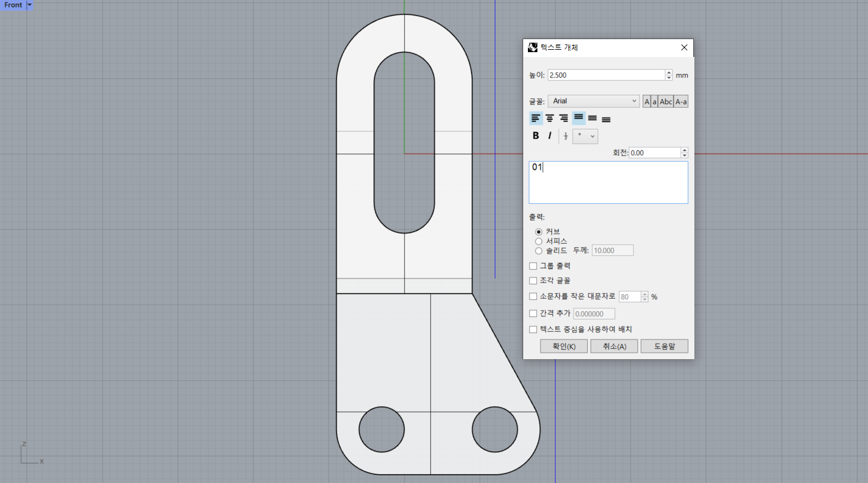
Task: Click the Rhino icon in dialog title
Action: 533,47
